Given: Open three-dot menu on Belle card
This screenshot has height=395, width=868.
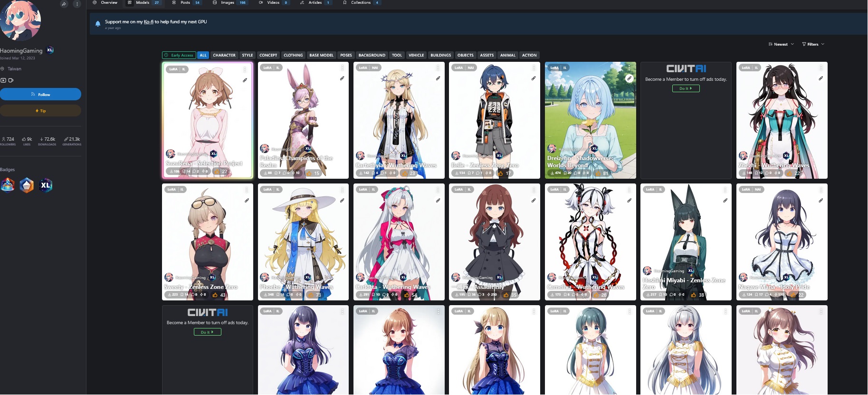Looking at the screenshot, I should click(534, 67).
